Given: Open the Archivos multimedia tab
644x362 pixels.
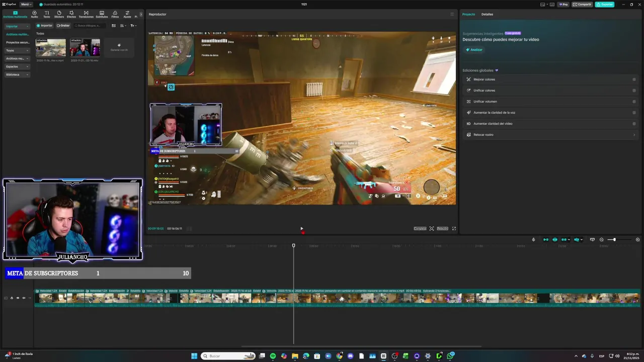Looking at the screenshot, I should pos(15,14).
